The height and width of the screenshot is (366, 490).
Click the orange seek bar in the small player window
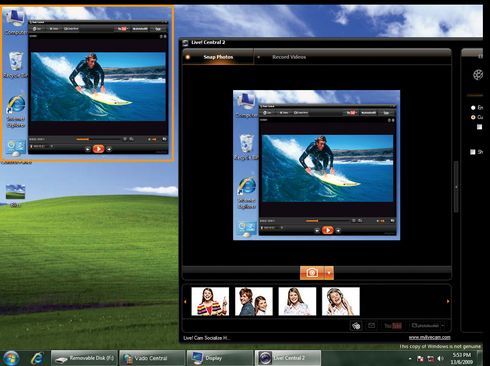coord(83,139)
